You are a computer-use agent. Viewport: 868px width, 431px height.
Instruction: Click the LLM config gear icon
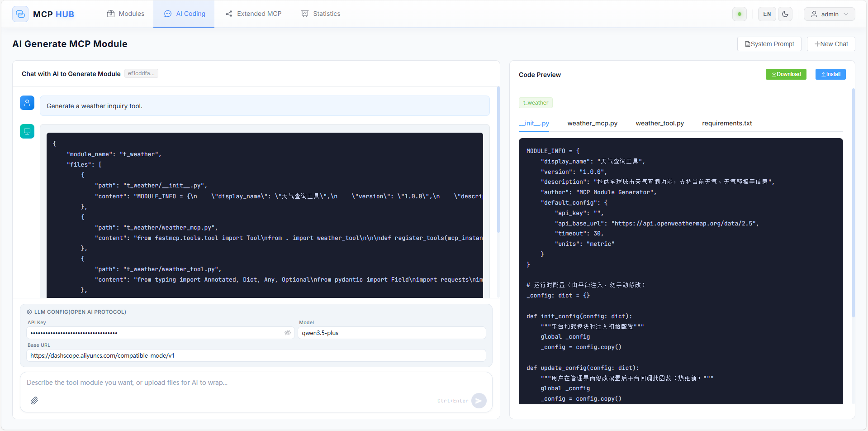[x=29, y=312]
